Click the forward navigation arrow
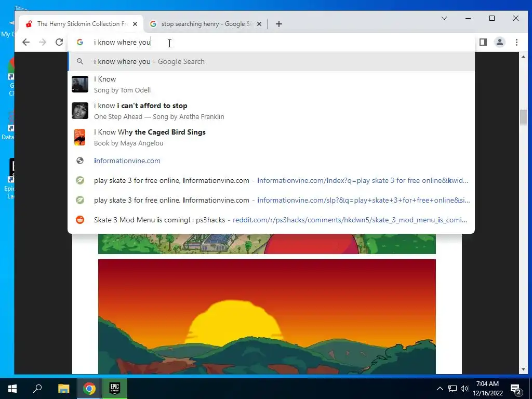The image size is (532, 399). 43,42
